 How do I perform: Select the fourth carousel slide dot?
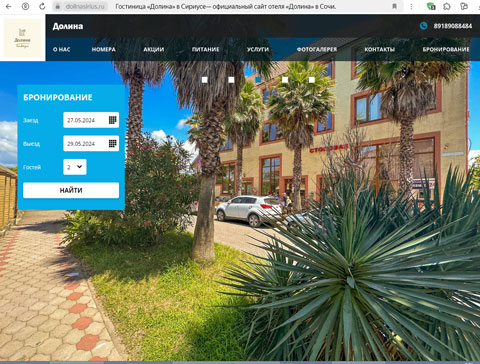tap(285, 80)
